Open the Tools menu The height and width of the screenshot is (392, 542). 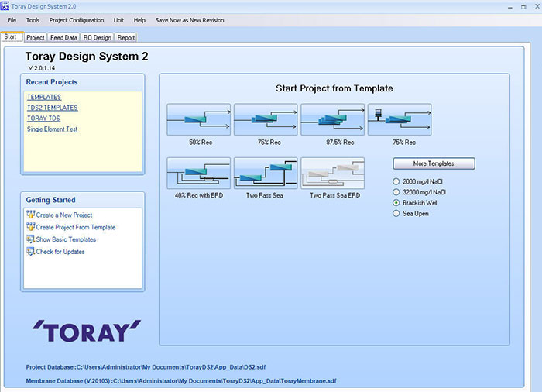[x=33, y=20]
